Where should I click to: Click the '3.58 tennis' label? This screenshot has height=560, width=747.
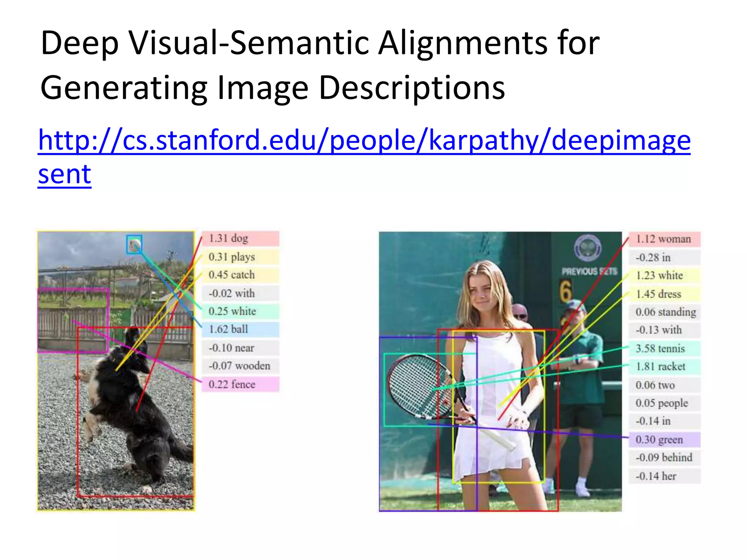click(665, 349)
